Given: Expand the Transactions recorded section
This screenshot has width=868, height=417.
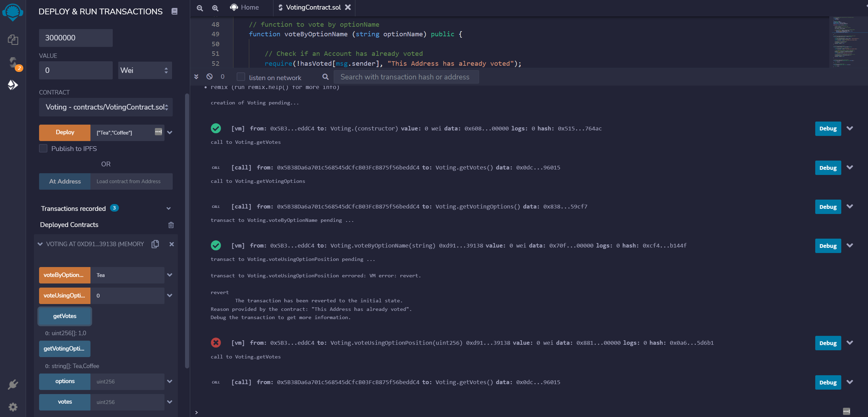Looking at the screenshot, I should pos(168,209).
